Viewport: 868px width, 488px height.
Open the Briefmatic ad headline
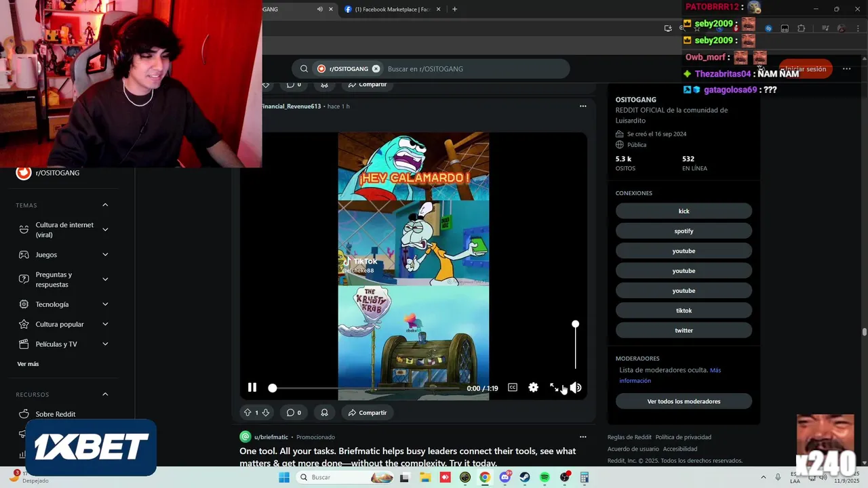point(408,457)
